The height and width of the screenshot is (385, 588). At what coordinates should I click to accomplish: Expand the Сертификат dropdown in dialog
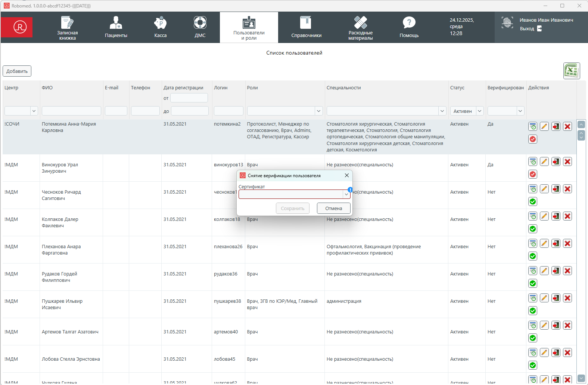pos(346,194)
